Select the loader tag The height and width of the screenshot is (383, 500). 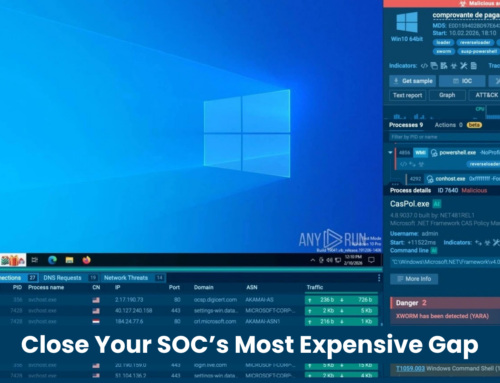pos(443,42)
